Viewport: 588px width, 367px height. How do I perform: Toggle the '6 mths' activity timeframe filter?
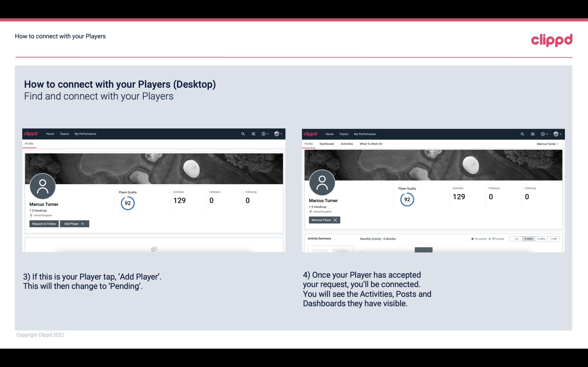(x=528, y=238)
